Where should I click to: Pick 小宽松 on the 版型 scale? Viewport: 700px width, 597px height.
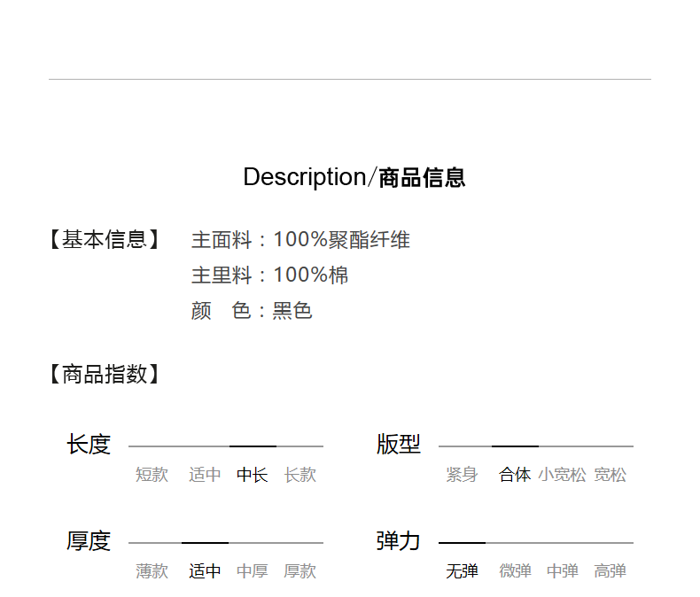point(562,475)
